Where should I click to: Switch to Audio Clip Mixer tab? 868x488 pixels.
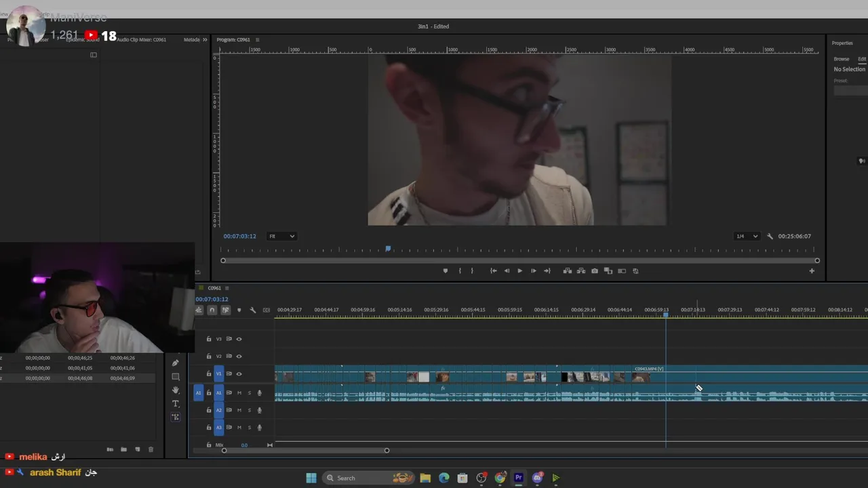[141, 40]
